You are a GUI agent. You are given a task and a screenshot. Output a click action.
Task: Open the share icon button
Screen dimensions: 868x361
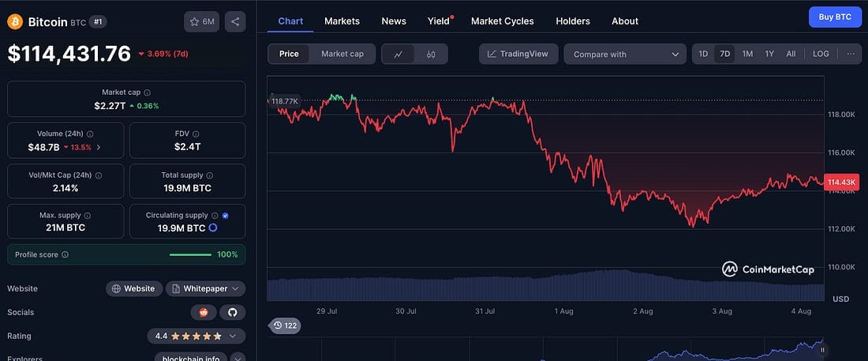[235, 21]
